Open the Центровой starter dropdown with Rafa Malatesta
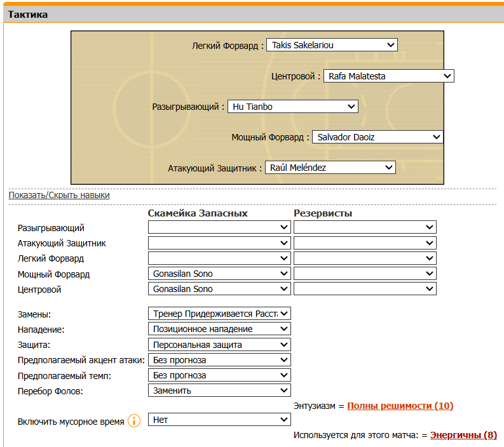Screen dimensions: 504x447 [x=388, y=76]
